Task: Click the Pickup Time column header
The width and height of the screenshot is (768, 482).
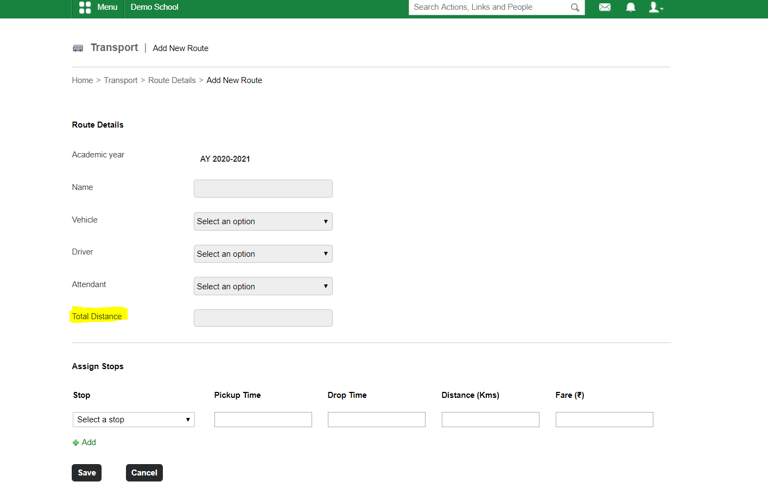Action: pyautogui.click(x=238, y=395)
